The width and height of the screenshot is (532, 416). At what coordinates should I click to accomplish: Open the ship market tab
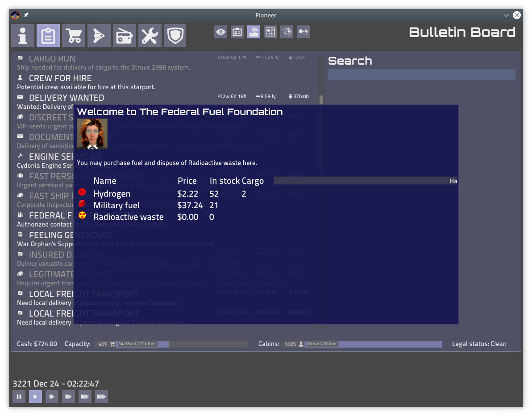pos(99,36)
